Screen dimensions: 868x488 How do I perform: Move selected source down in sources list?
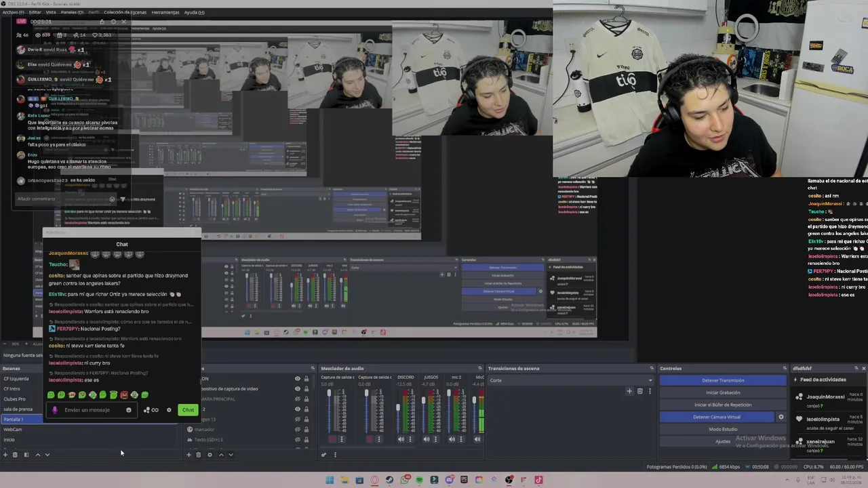(231, 455)
